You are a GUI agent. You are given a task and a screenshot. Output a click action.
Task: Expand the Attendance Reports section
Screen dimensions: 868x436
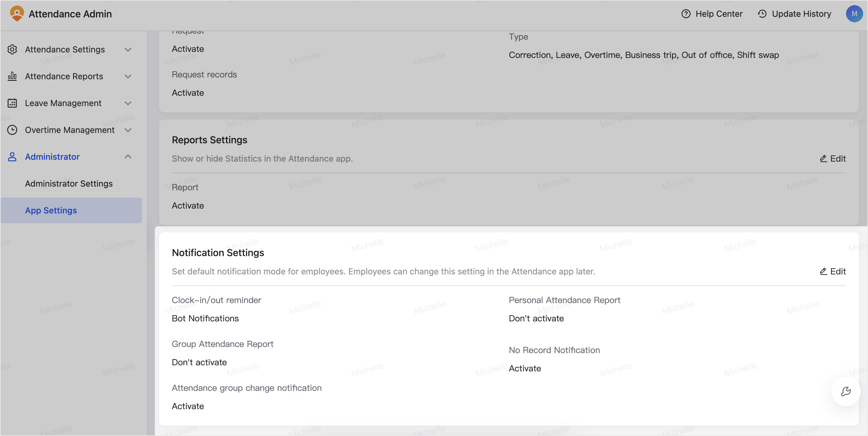point(128,76)
